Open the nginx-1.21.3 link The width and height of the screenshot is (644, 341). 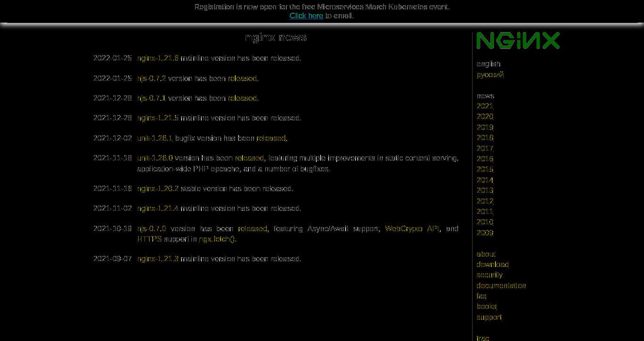pyautogui.click(x=158, y=259)
